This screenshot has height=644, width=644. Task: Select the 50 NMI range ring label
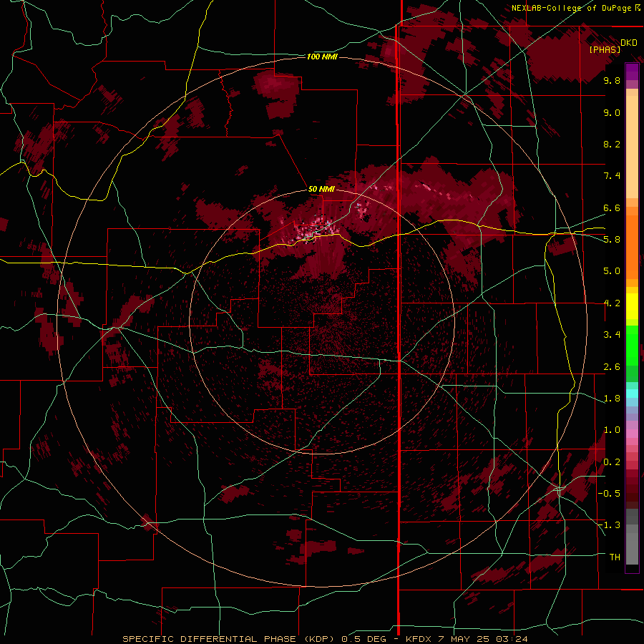pyautogui.click(x=321, y=189)
